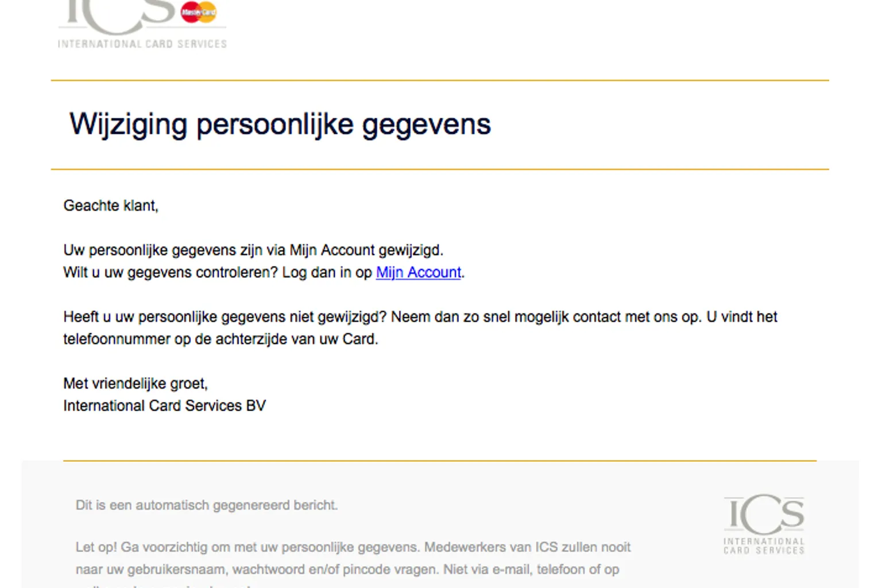Click the red MasterCard badge
This screenshot has width=882, height=588.
coord(198,12)
